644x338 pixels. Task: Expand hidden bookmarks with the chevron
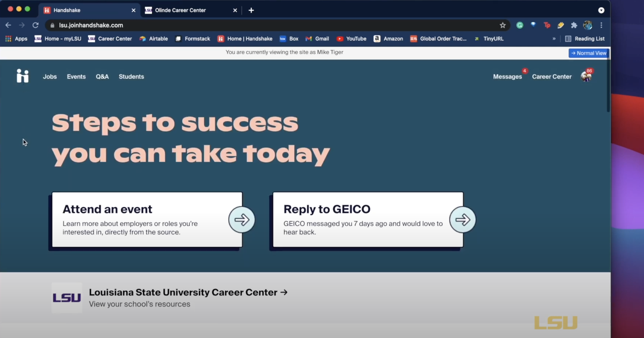tap(554, 39)
